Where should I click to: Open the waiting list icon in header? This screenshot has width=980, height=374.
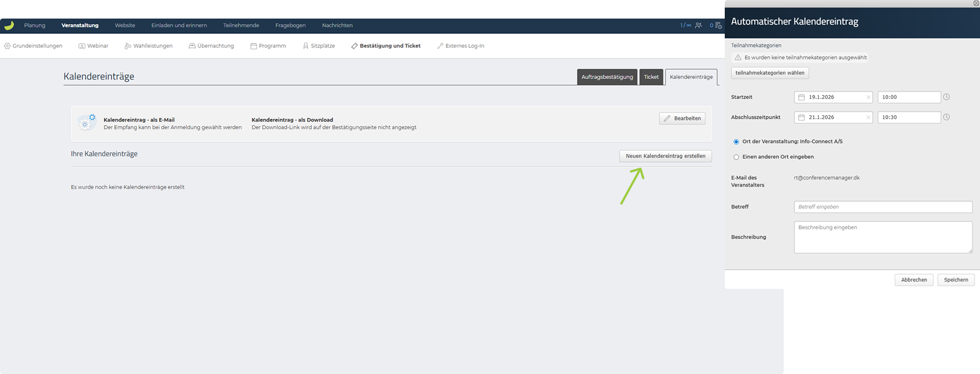tap(718, 25)
